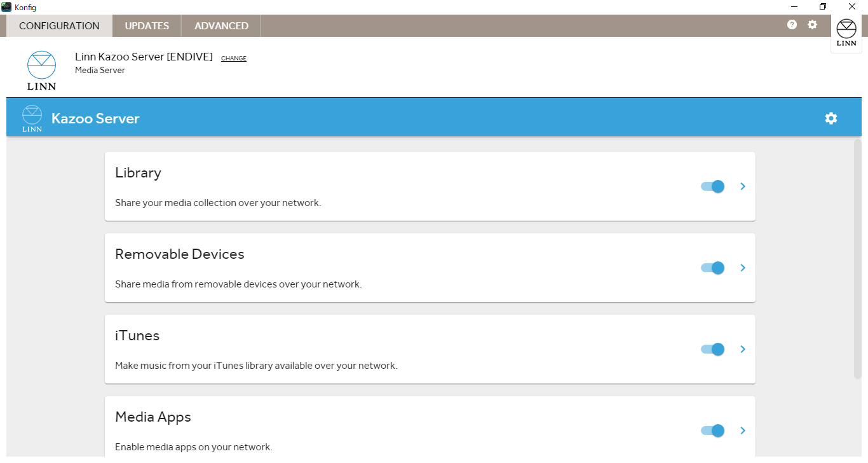This screenshot has height=463, width=868.
Task: Restore down the Konfig window
Action: 823,7
